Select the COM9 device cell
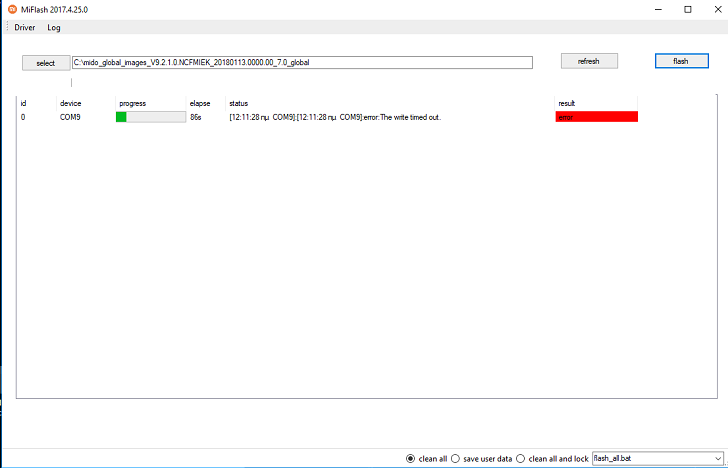Viewport: 728px width, 468px height. (x=70, y=117)
